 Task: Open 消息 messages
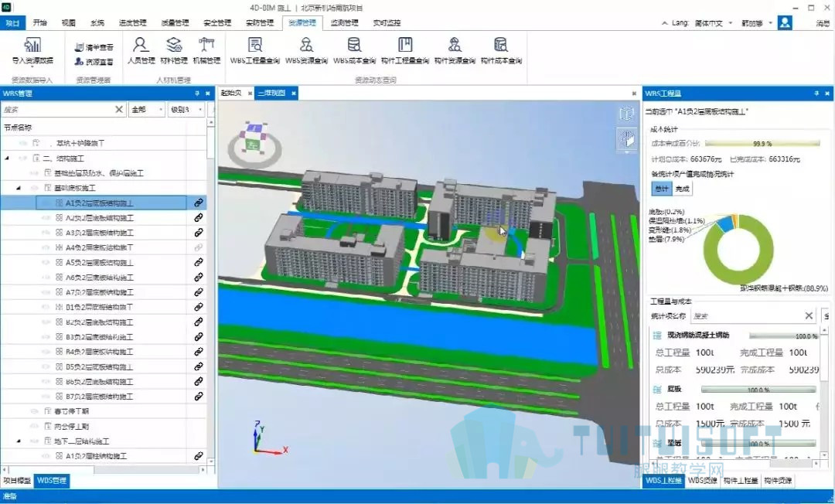point(822,23)
